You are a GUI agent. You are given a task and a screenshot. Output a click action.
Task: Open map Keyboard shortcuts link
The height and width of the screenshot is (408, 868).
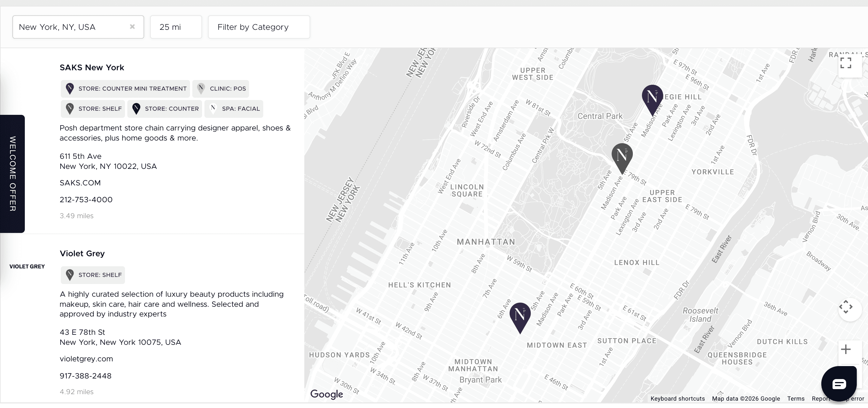(677, 399)
